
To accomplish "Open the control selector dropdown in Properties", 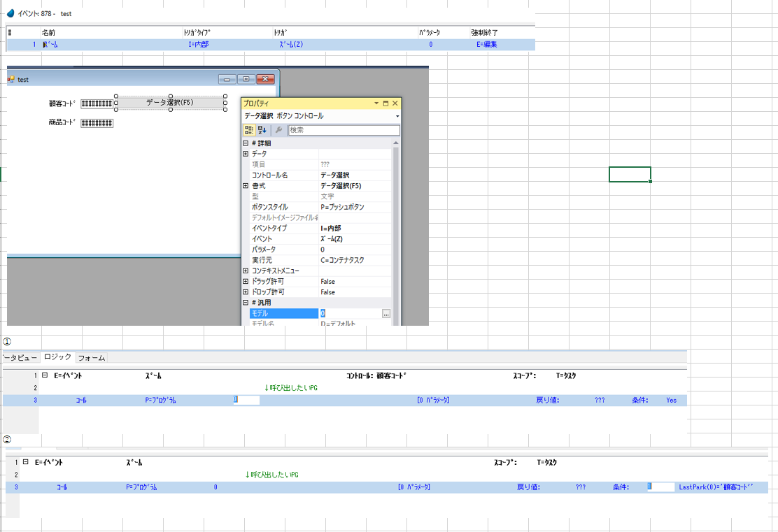I will pos(397,116).
